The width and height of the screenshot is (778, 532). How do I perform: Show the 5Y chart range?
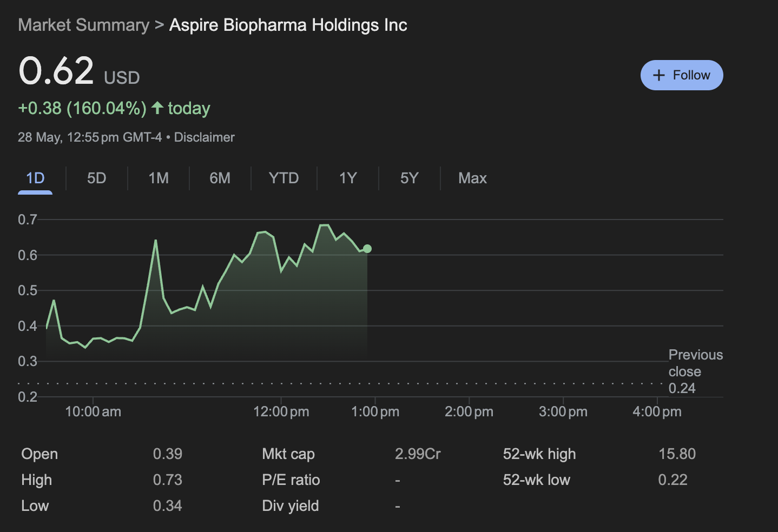click(410, 178)
